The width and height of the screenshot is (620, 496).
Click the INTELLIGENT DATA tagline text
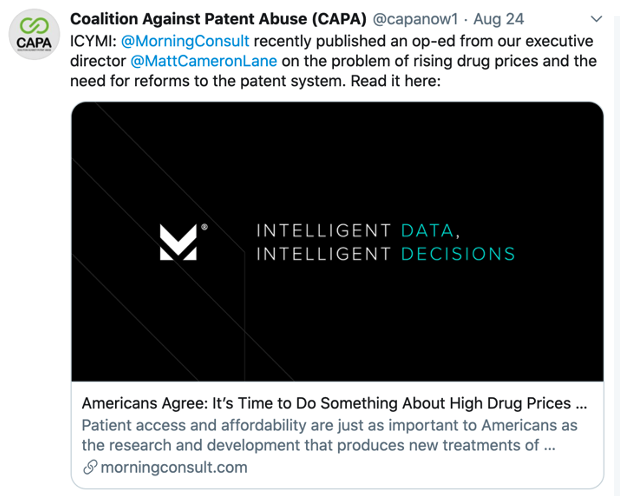358,231
